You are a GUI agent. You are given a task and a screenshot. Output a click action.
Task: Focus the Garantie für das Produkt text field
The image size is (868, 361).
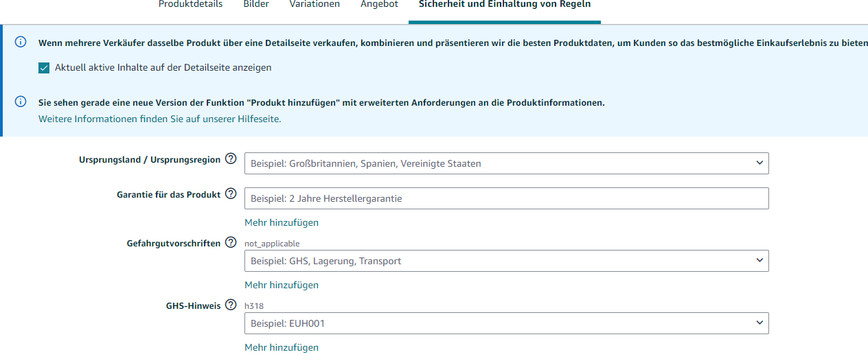pyautogui.click(x=507, y=198)
